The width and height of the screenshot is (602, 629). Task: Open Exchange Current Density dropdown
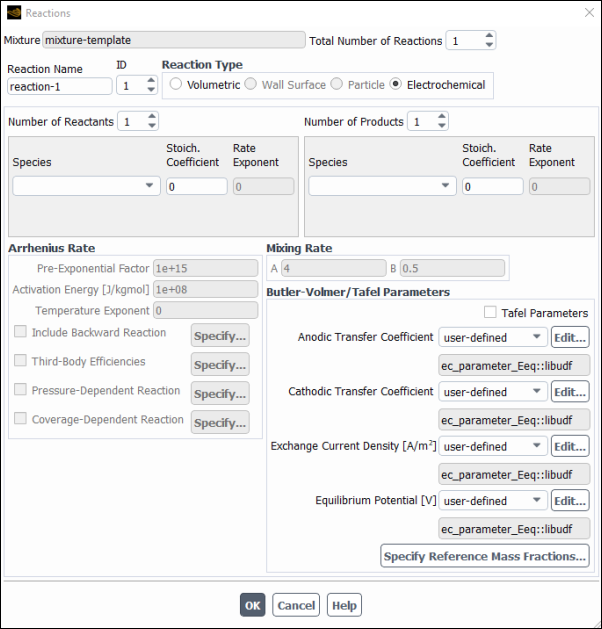pyautogui.click(x=493, y=446)
